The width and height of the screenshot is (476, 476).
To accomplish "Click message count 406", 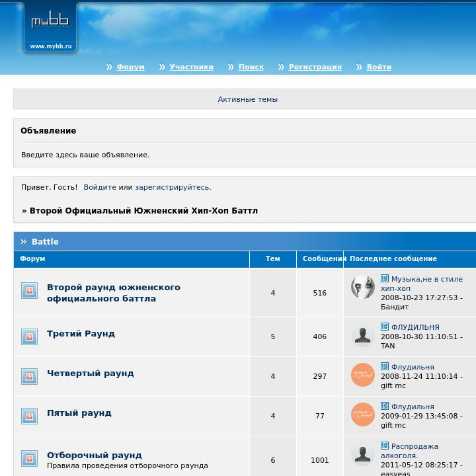I will (320, 337).
